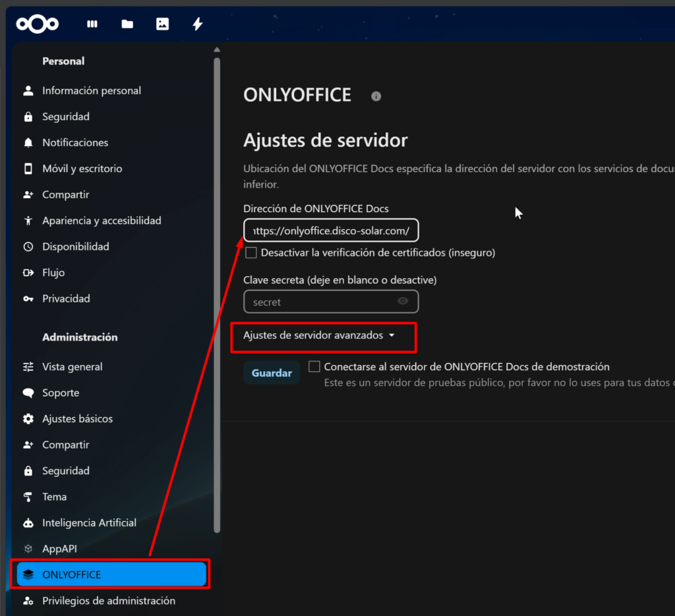Toggle secret key visibility eye icon
675x616 pixels.
pos(403,301)
